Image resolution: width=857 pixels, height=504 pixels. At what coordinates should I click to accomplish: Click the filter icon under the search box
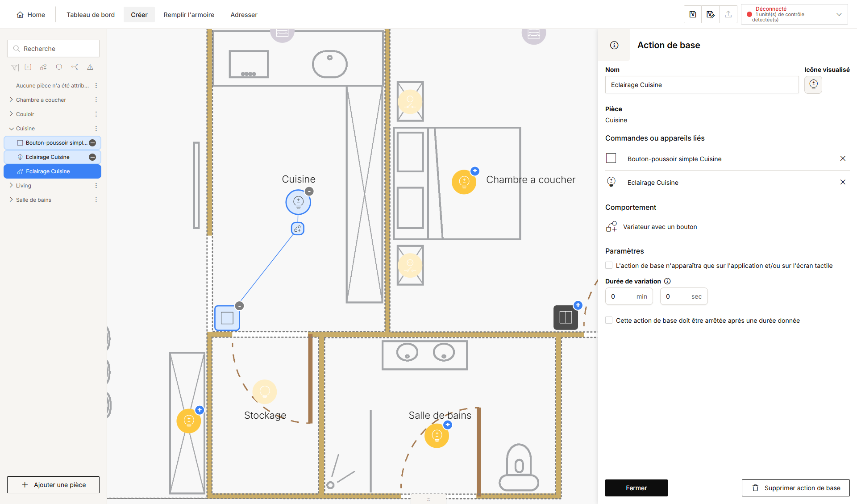pyautogui.click(x=15, y=67)
